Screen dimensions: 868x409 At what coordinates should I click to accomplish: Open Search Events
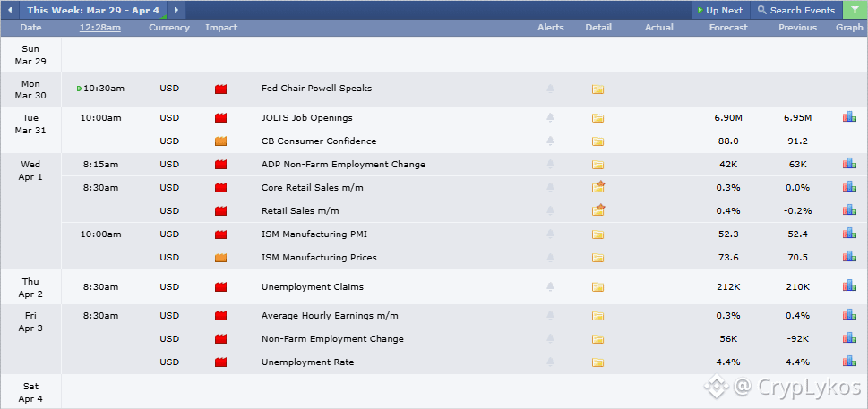pos(796,10)
